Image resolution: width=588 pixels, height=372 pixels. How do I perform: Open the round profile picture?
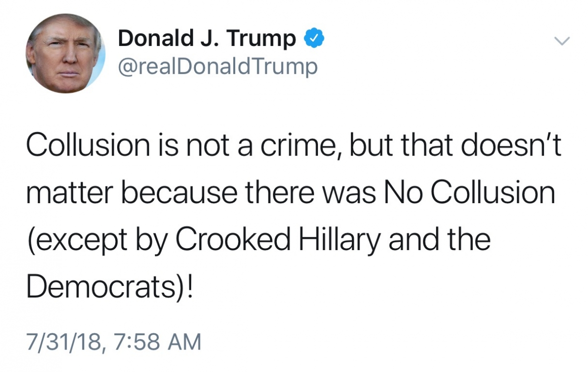click(x=66, y=53)
